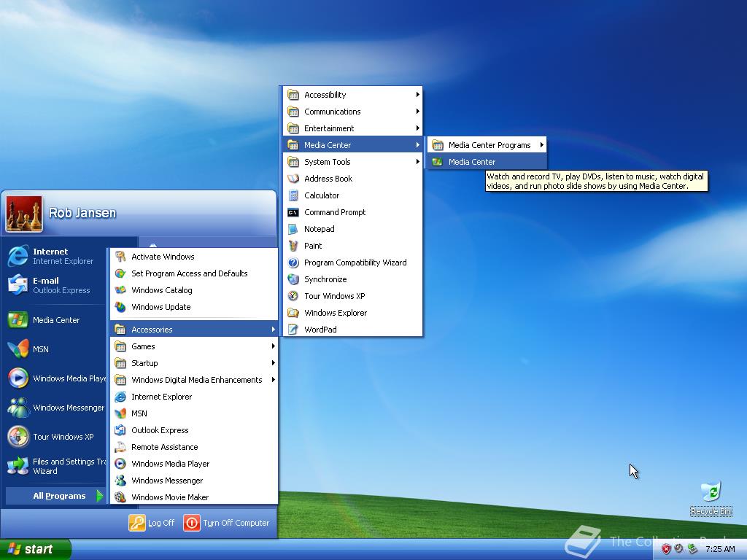Click the red security shield tray icon

666,549
